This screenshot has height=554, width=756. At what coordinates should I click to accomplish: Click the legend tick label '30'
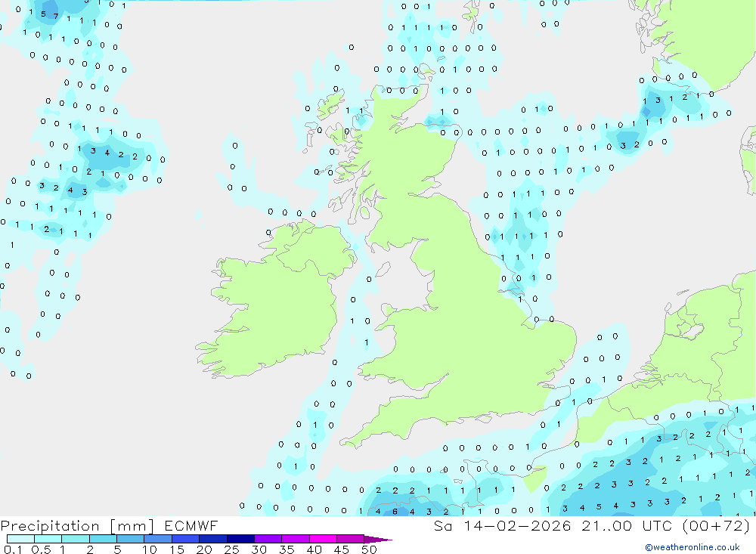(x=259, y=549)
